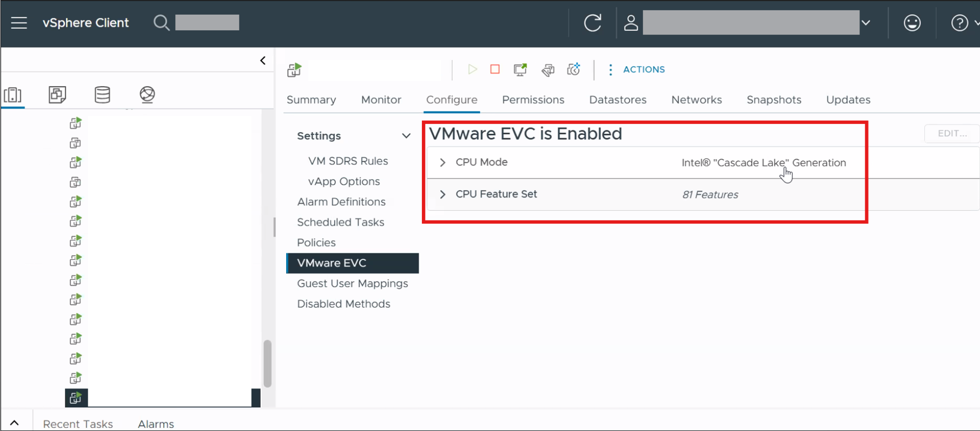Collapse the Settings section

pyautogui.click(x=406, y=136)
